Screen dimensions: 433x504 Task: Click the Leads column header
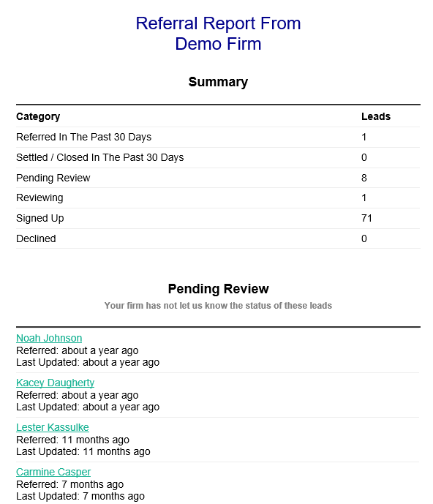coord(376,116)
